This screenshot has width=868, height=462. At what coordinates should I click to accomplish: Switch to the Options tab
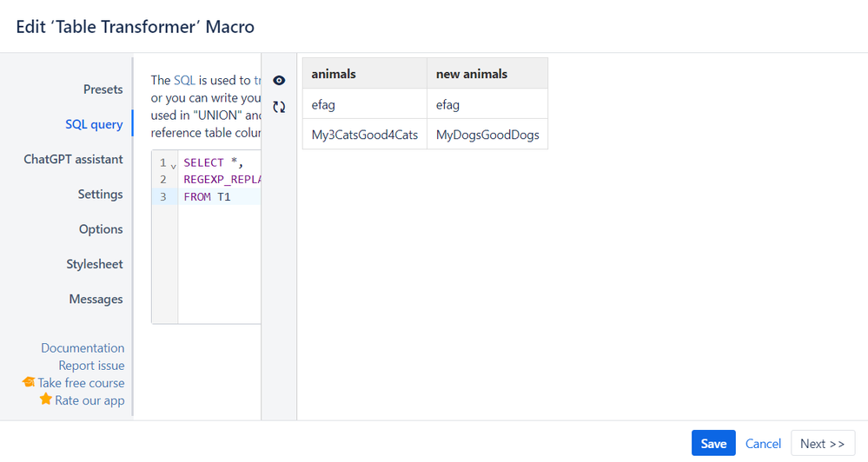click(x=101, y=229)
